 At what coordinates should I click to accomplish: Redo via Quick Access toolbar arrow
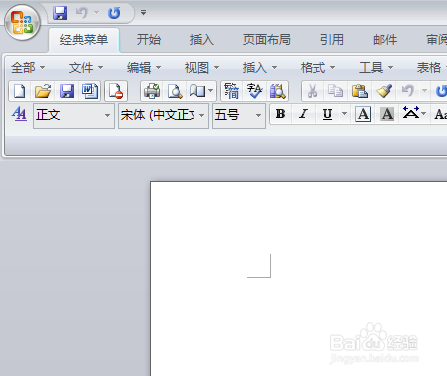tap(114, 13)
